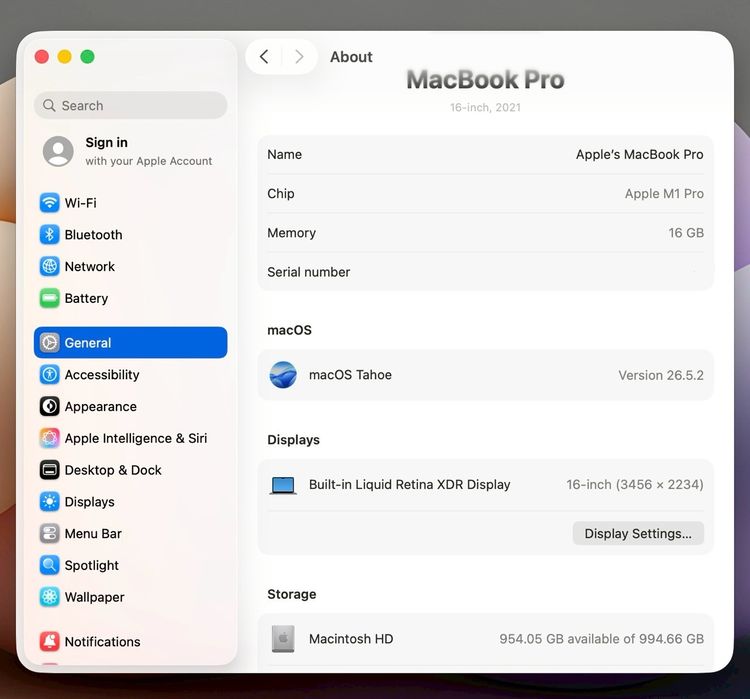Go back with the left chevron

pyautogui.click(x=264, y=56)
